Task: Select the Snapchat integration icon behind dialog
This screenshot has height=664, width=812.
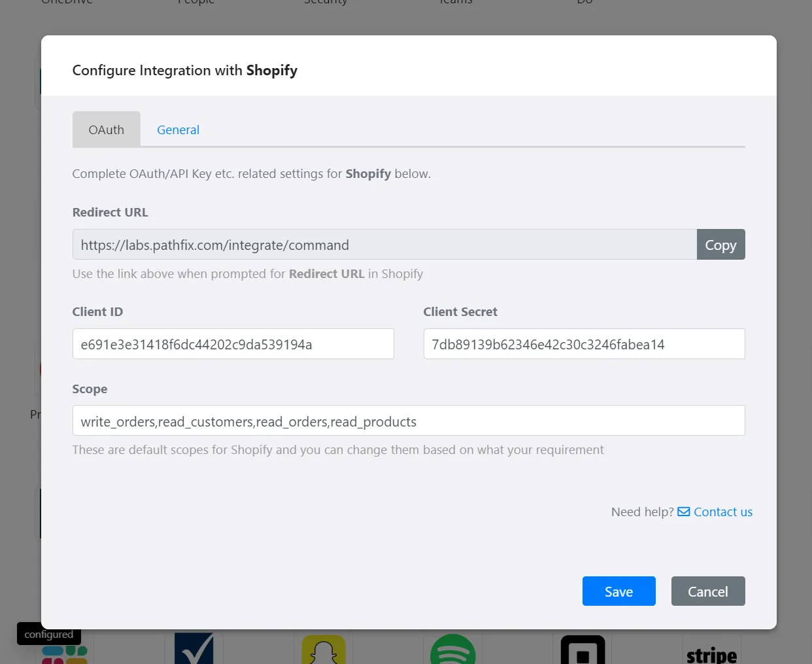Action: [x=324, y=649]
